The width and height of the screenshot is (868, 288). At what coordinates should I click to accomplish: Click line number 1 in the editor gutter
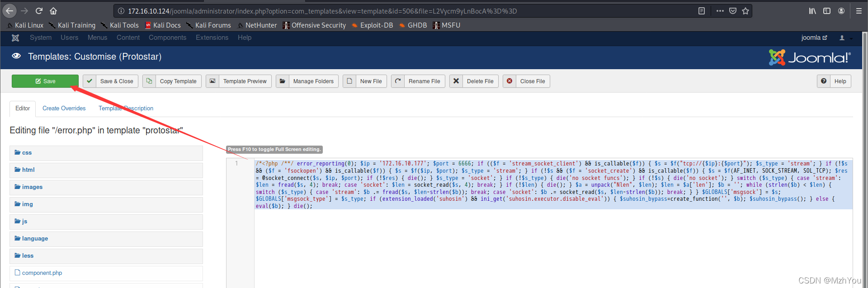click(x=236, y=164)
